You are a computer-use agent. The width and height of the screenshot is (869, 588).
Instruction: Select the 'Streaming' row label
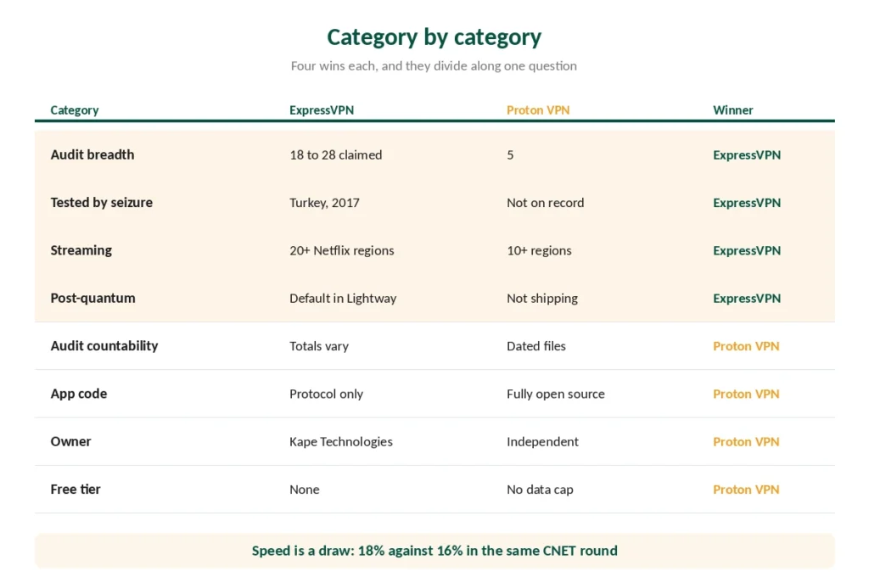(81, 250)
